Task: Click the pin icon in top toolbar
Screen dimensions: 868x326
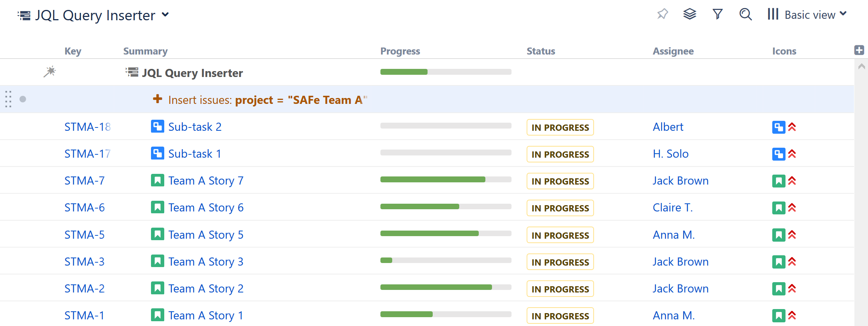Action: coord(662,15)
